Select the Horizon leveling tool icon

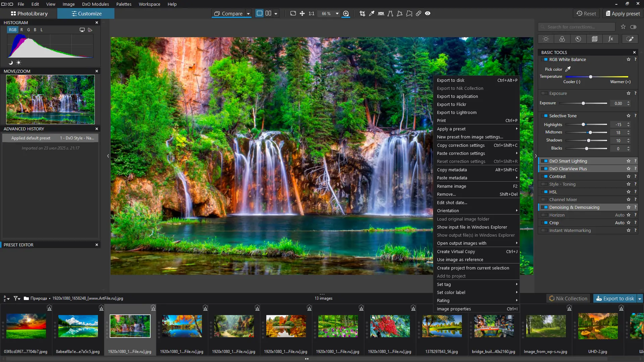tap(381, 13)
